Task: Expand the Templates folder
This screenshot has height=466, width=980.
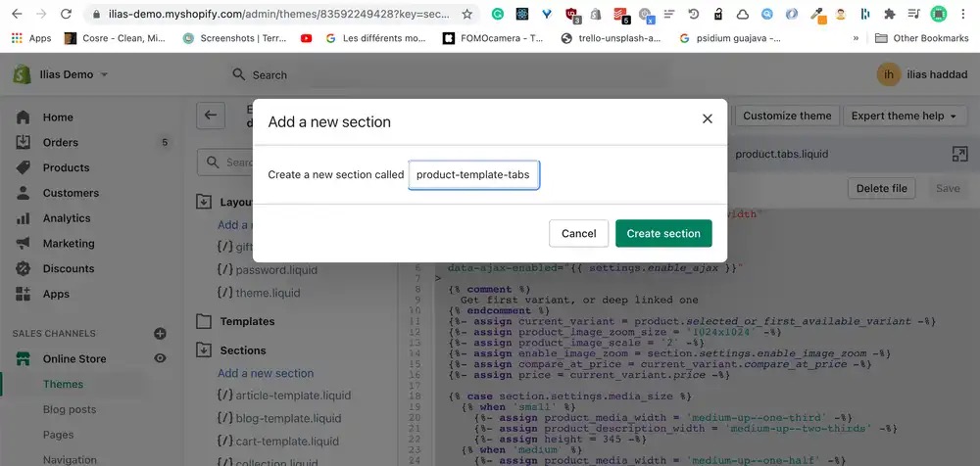Action: click(204, 321)
